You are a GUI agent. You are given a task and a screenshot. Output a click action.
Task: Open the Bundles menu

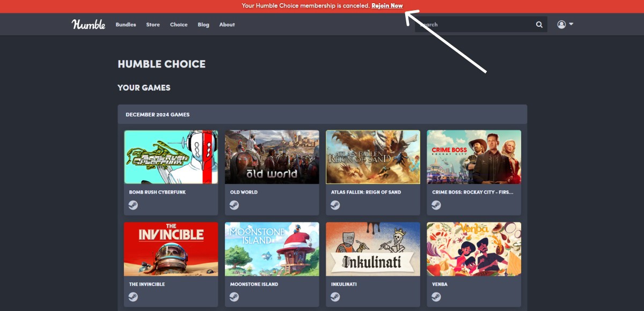pos(126,25)
